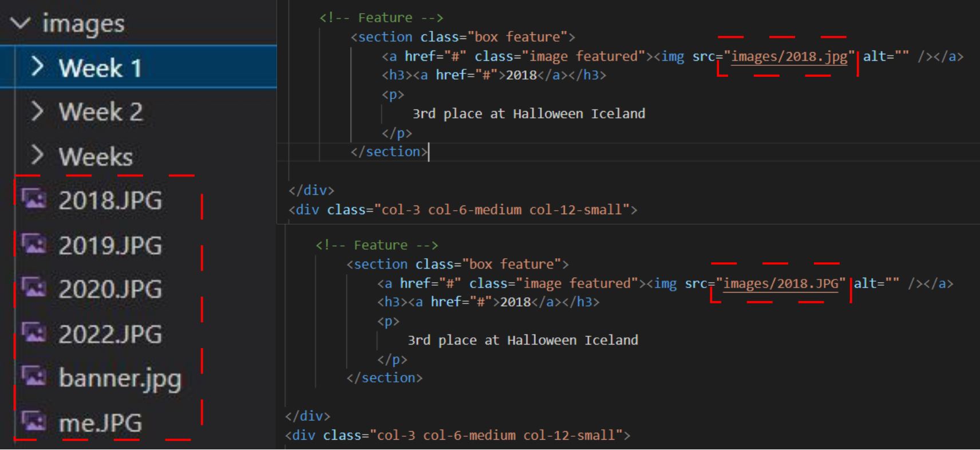Collapse the images folder chevron
This screenshot has width=980, height=450.
point(21,23)
